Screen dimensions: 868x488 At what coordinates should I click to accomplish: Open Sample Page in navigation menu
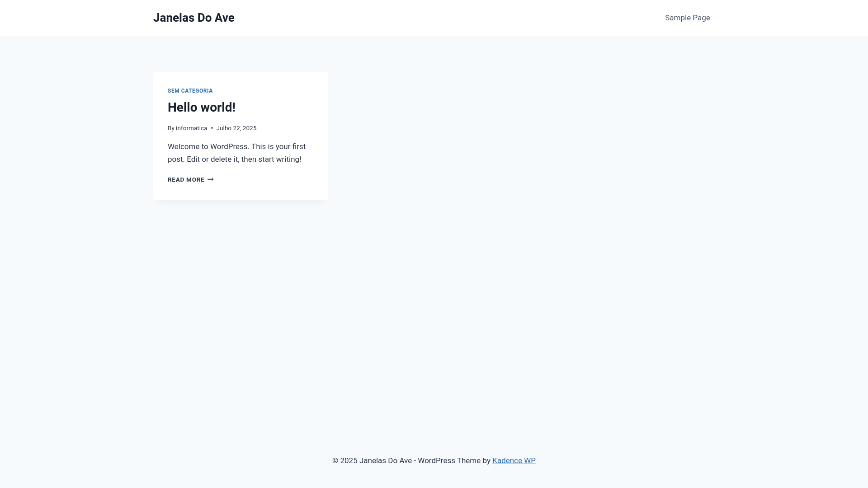click(687, 18)
